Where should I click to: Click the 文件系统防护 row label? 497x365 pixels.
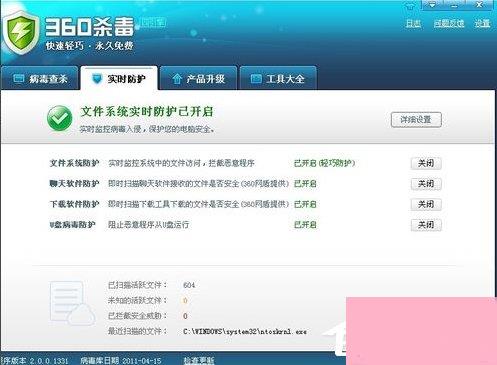(74, 163)
